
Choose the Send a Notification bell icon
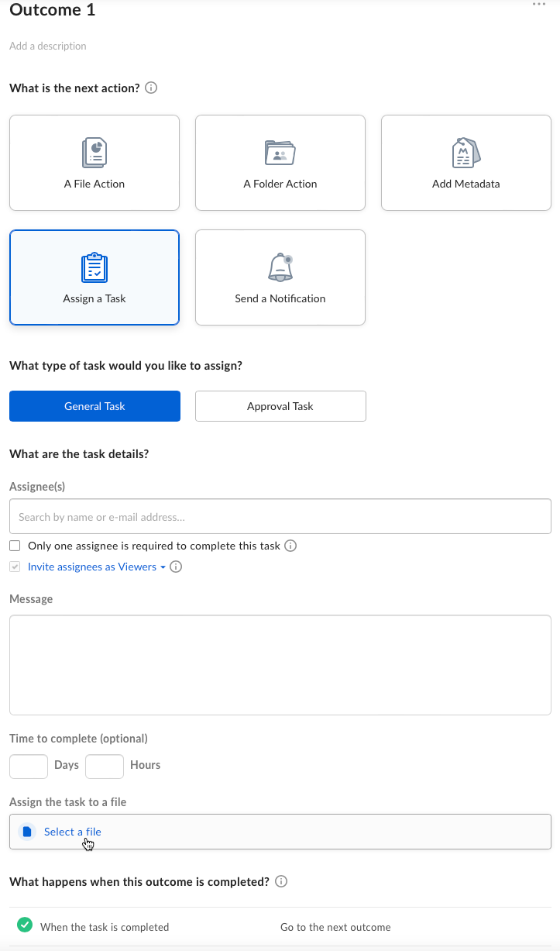click(x=280, y=267)
